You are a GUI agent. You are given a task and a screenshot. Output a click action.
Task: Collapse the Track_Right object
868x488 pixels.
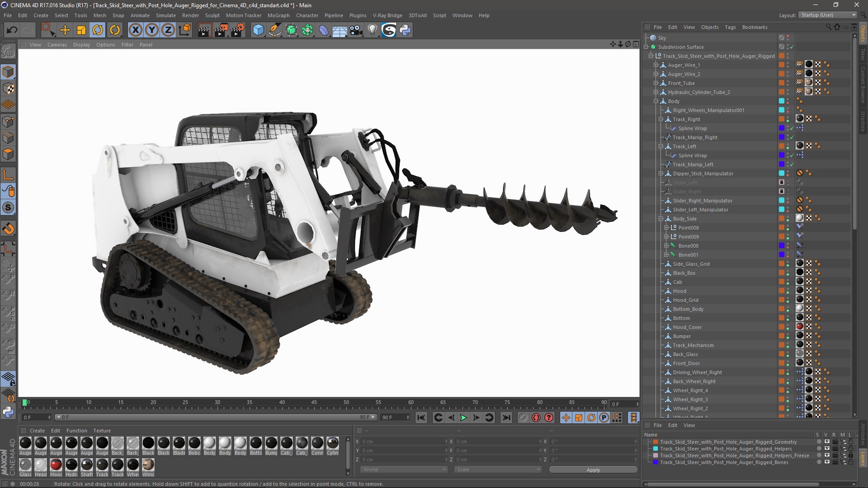tap(660, 119)
